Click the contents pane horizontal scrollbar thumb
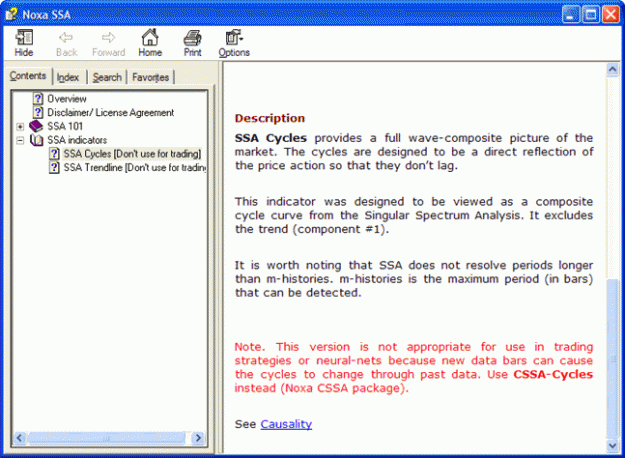 point(106,438)
